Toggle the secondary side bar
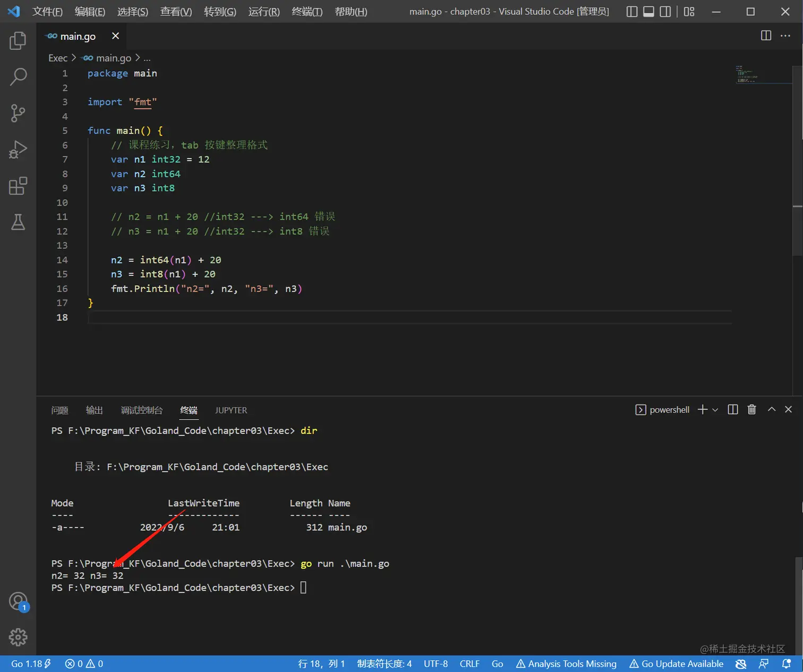Image resolution: width=803 pixels, height=672 pixels. pos(665,12)
